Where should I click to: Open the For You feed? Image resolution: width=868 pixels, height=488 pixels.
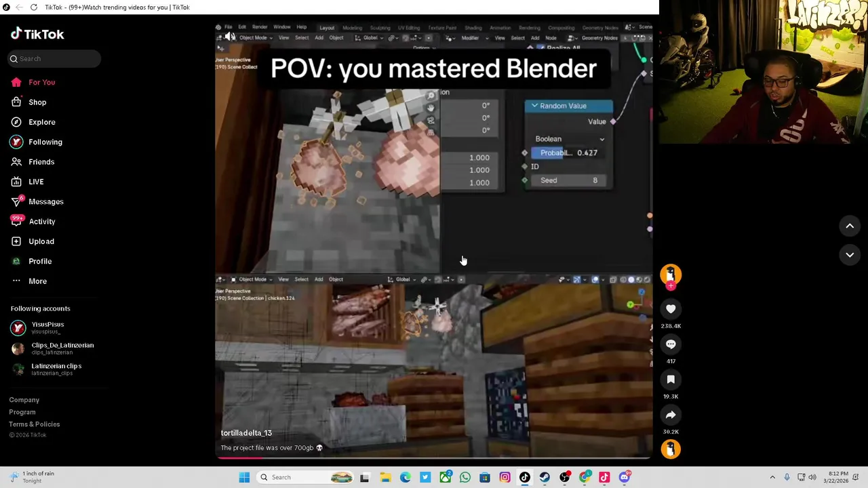pyautogui.click(x=42, y=82)
